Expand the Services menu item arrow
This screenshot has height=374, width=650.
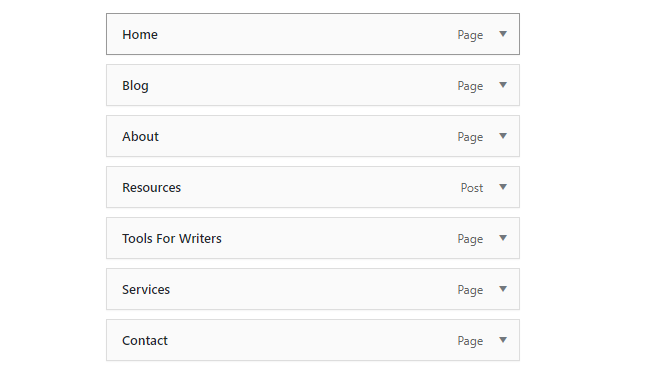503,289
